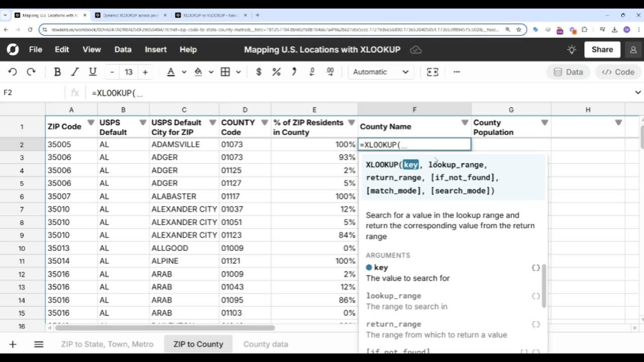
Task: Open the USPS Default column filter
Action: [143, 123]
